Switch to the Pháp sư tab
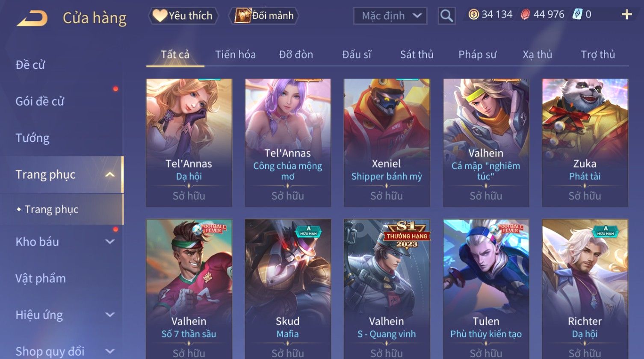 click(x=477, y=55)
